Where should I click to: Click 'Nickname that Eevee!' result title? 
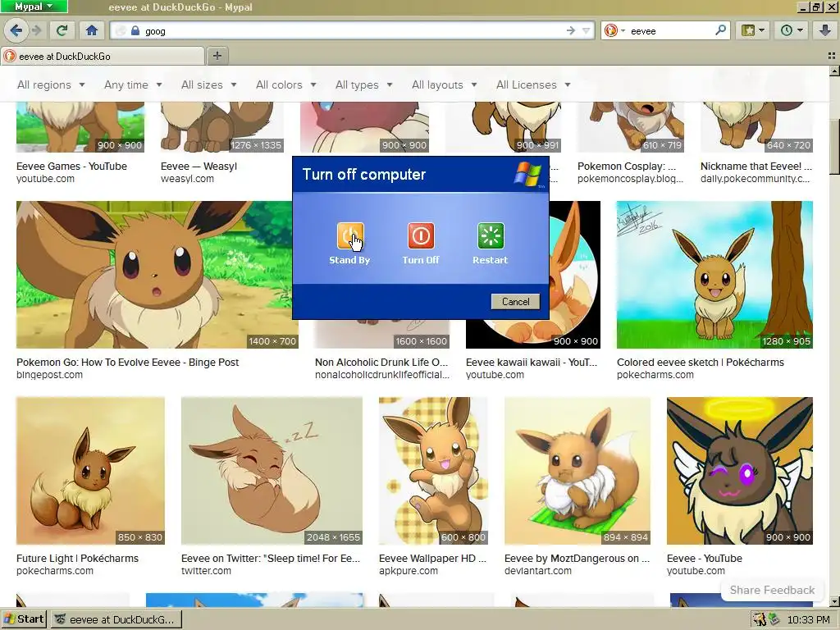[756, 166]
